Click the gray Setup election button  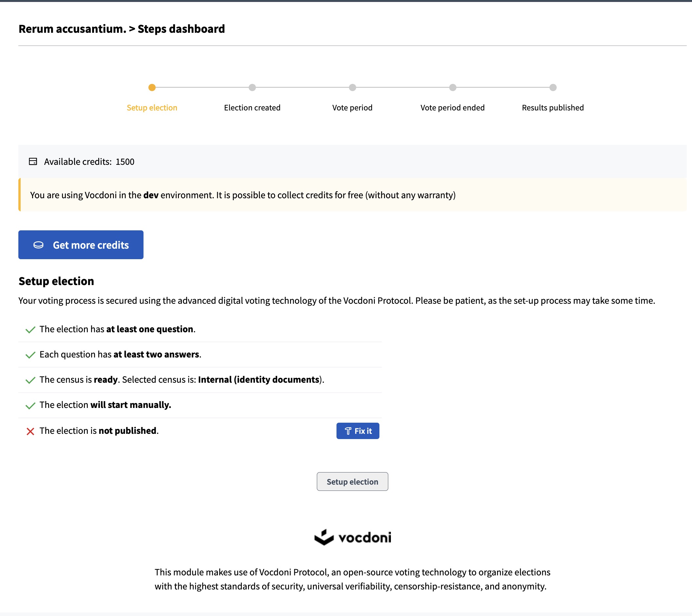pyautogui.click(x=352, y=482)
